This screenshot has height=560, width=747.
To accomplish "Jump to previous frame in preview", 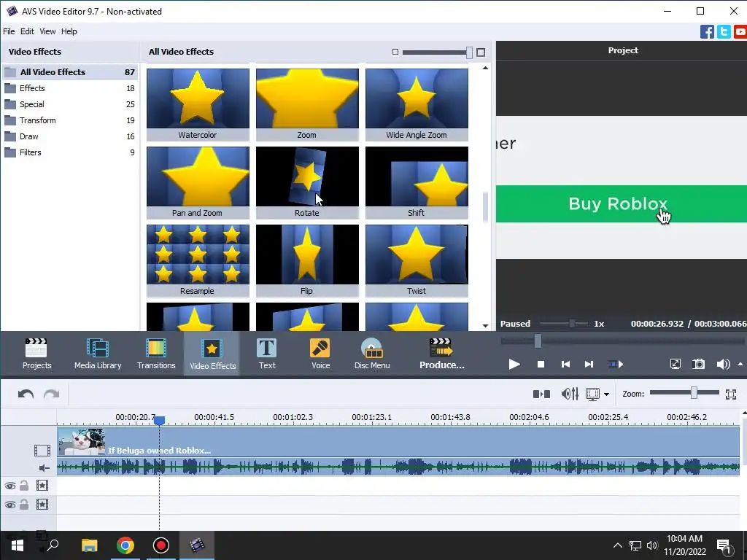I will (x=565, y=365).
